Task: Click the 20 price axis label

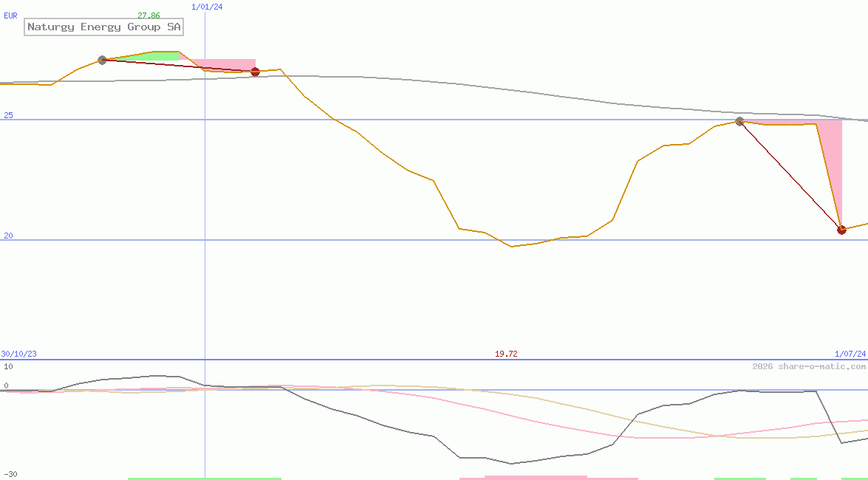Action: (8, 236)
